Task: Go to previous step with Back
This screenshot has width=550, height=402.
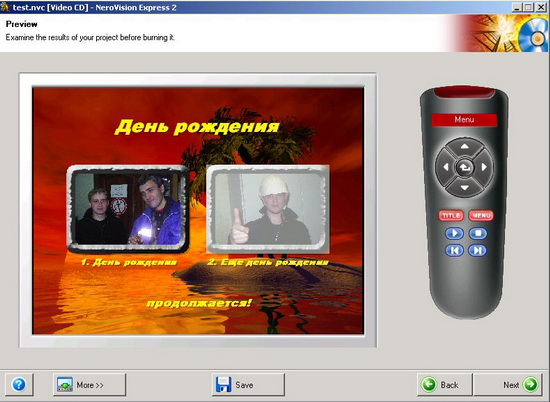Action: click(x=444, y=385)
